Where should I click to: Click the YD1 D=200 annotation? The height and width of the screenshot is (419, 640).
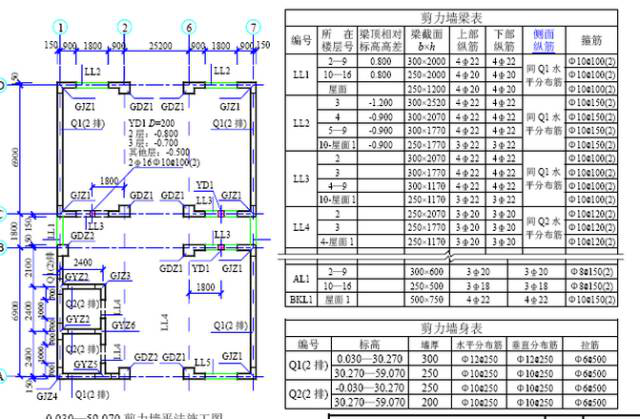tap(151, 123)
